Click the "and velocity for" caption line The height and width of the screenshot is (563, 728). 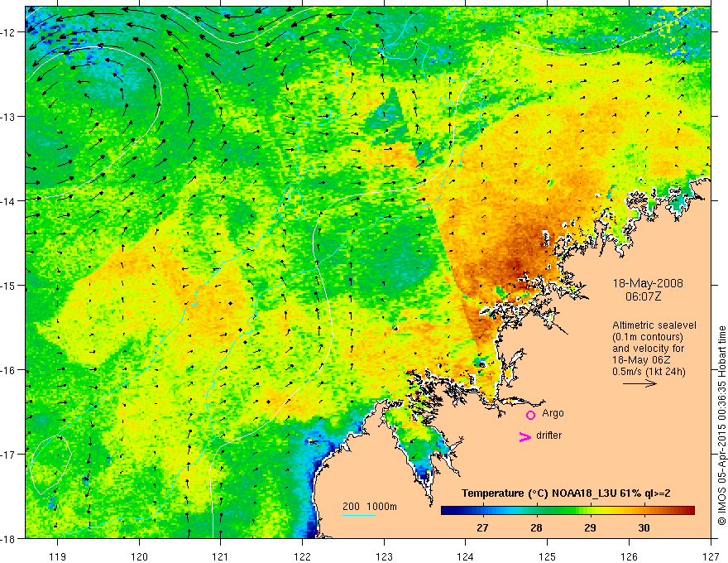(x=649, y=349)
